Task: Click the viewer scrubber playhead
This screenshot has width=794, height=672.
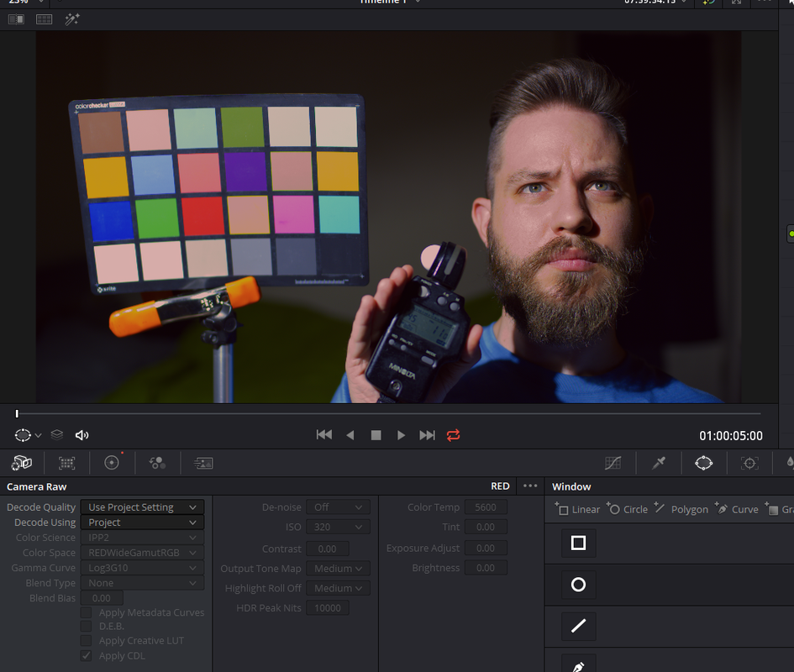Action: pos(17,414)
